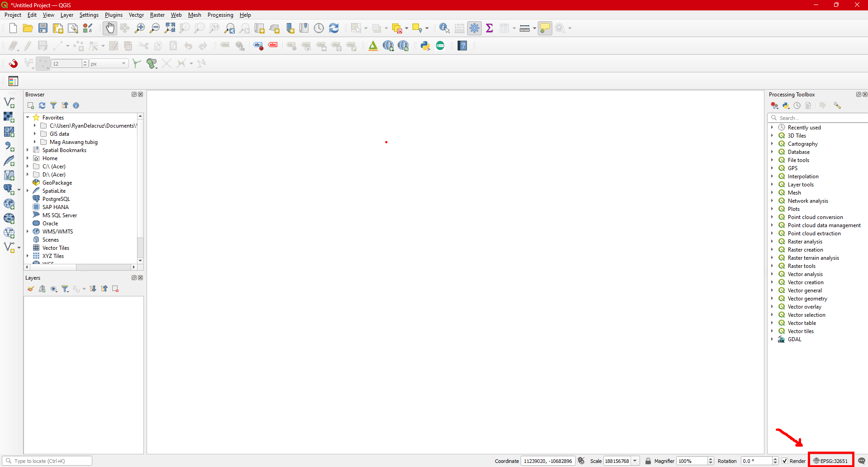Toggle mouse coordinate extents display button
868x467 pixels.
coord(581,461)
